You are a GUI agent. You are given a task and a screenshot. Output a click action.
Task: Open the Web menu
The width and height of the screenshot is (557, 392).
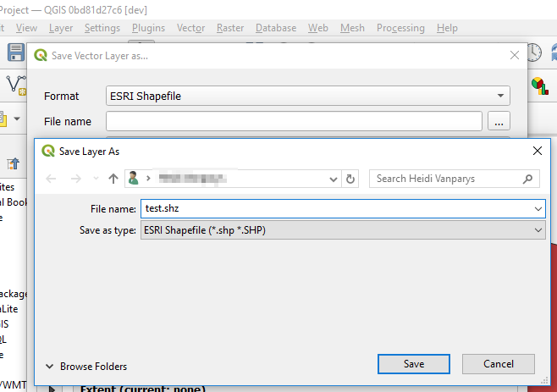(x=318, y=28)
